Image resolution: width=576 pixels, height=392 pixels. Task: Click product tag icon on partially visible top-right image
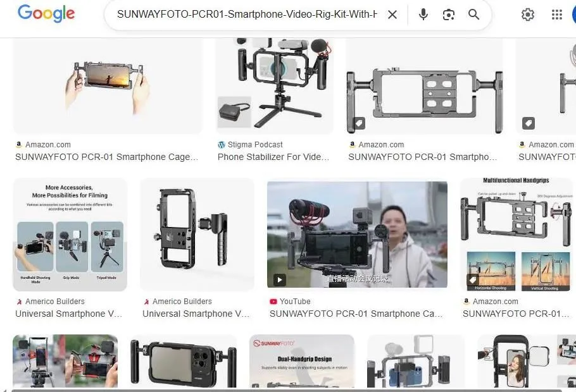tap(529, 123)
